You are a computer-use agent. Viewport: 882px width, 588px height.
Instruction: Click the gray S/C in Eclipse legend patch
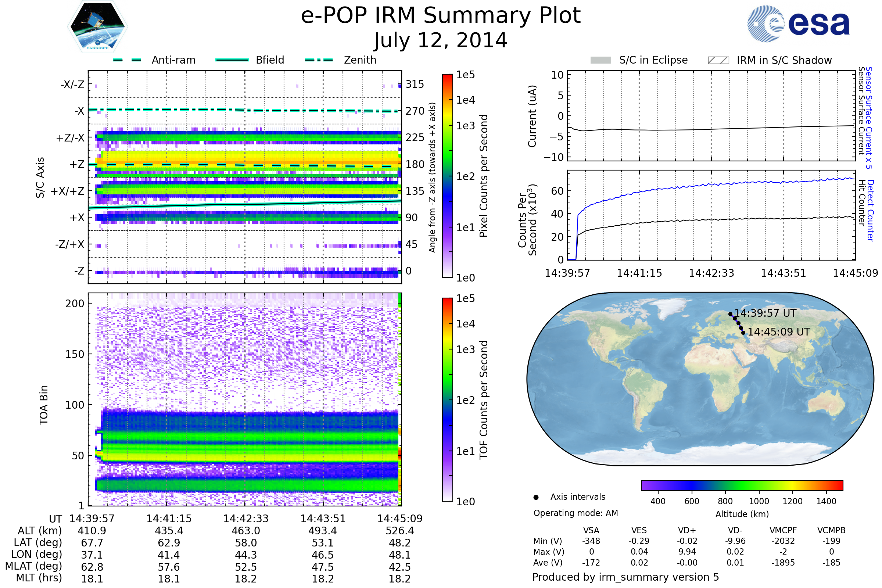pos(600,60)
